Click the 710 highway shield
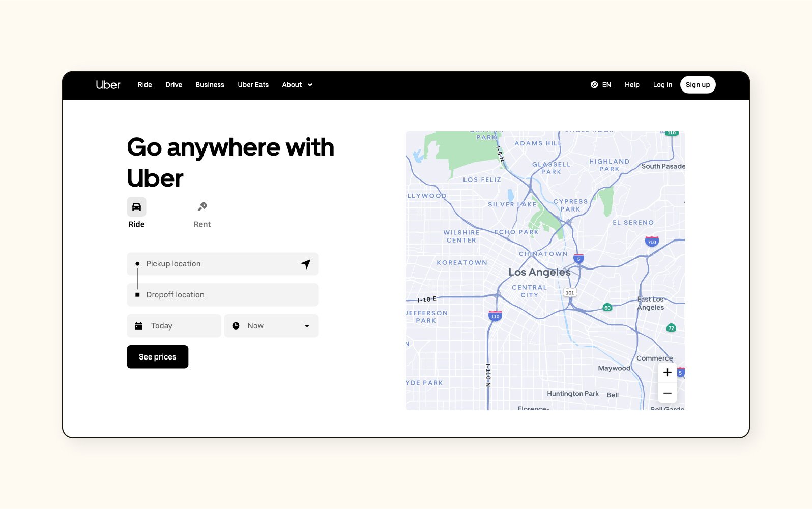 pos(652,242)
